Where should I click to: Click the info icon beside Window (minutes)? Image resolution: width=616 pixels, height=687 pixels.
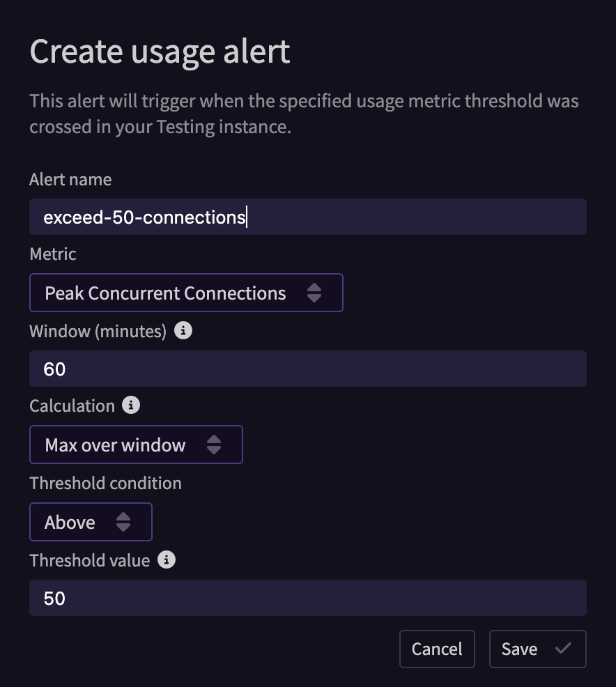[x=183, y=330]
